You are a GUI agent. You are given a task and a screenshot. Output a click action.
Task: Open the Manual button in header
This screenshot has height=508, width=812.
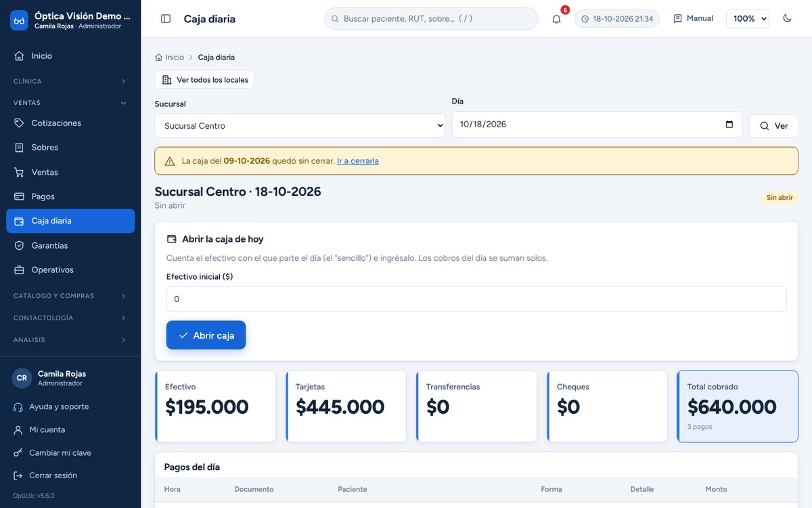coord(693,18)
